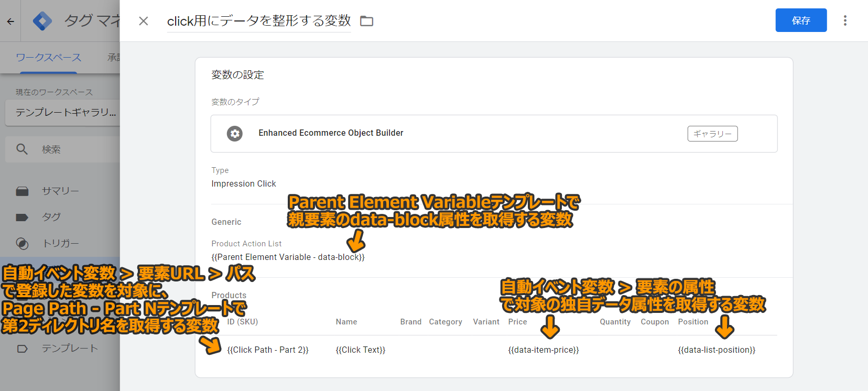Click the gear icon of Enhanced Ecommerce Object Builder

click(235, 134)
